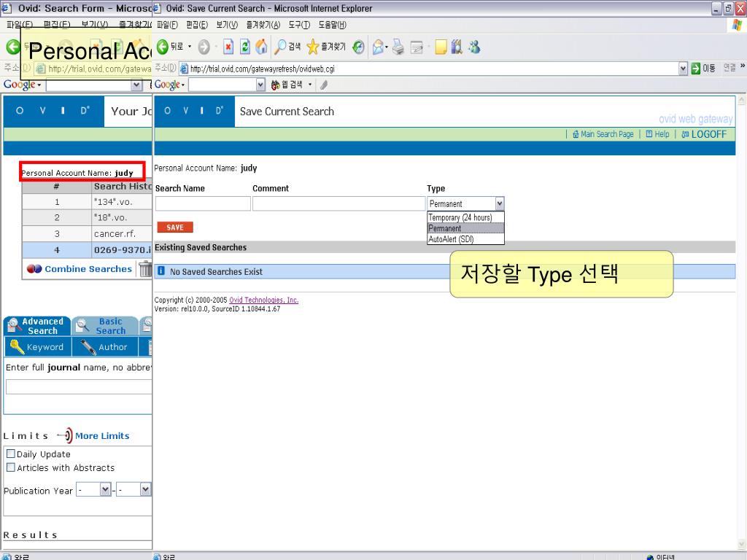Screen dimensions: 747x560
Task: Open the 즐겨찾기 star favorites button
Action: tap(326, 47)
